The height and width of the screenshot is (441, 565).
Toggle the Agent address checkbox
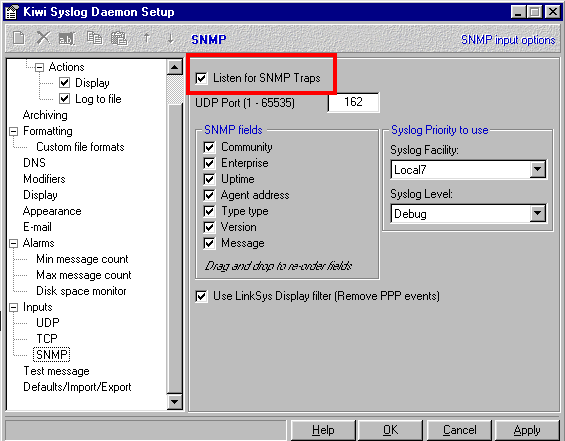209,195
